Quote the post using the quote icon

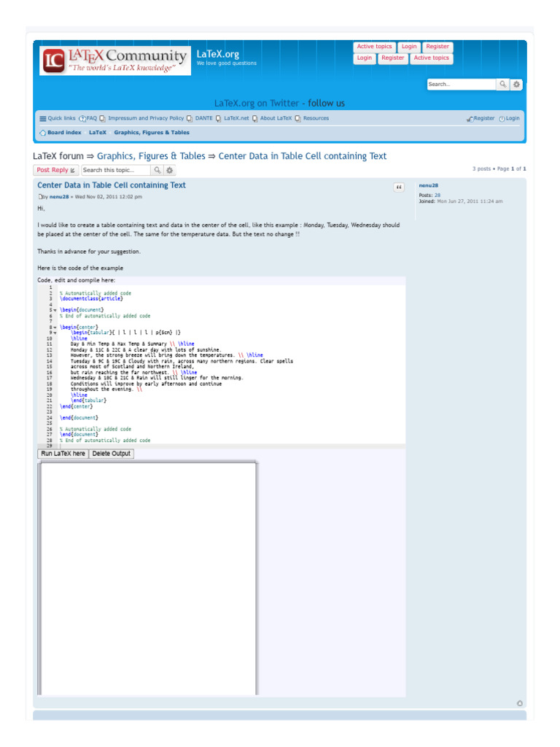coord(399,187)
